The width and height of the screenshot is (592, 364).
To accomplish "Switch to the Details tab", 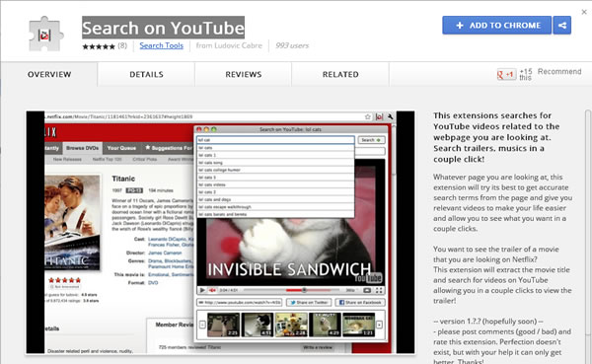I will coord(146,74).
